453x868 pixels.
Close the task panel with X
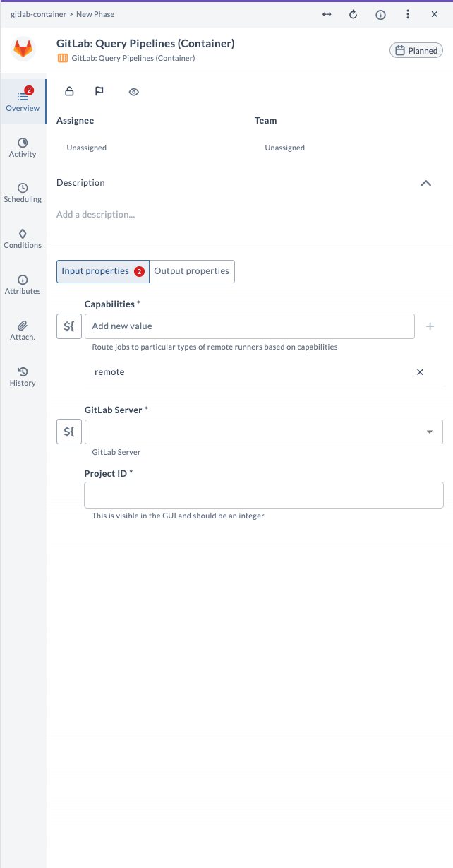tap(435, 14)
